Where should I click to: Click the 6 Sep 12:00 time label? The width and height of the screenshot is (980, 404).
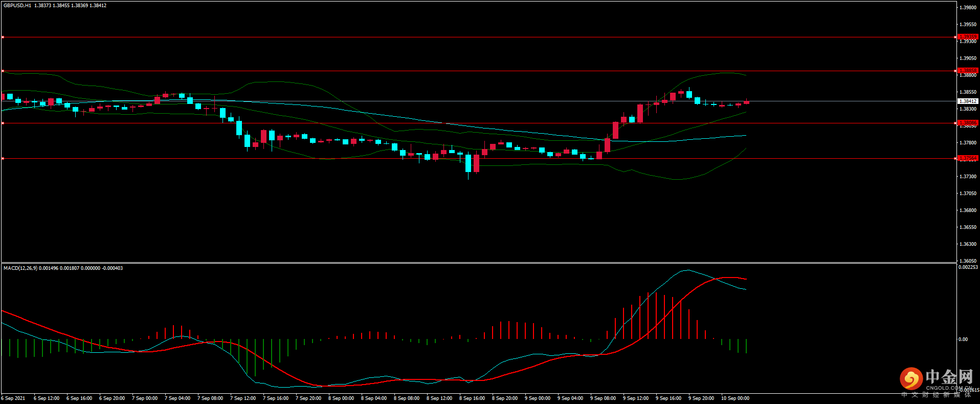(x=47, y=398)
